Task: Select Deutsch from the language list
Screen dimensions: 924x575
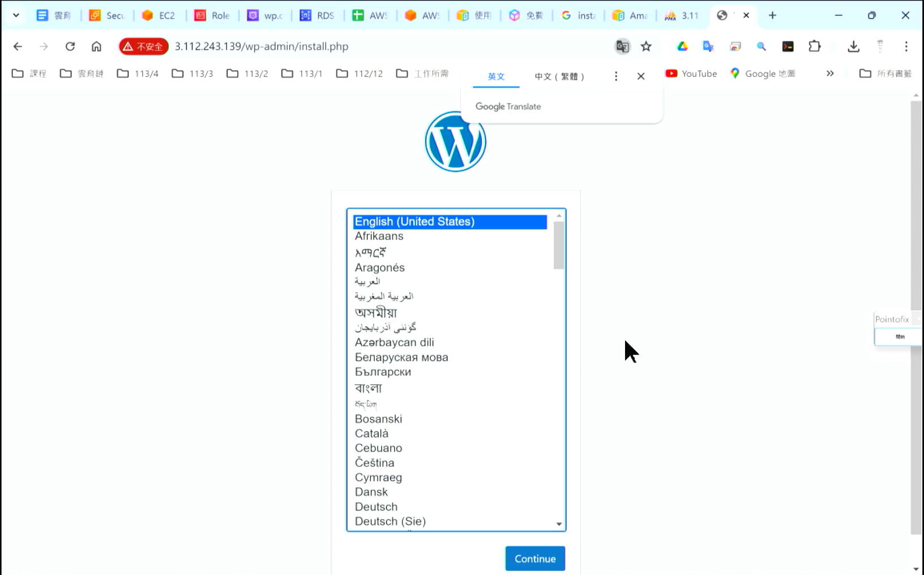Action: 376,507
